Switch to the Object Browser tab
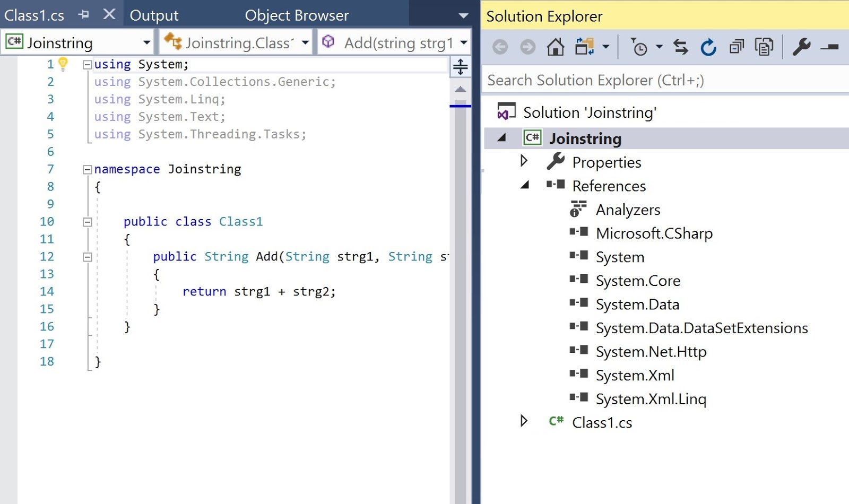Screen dimensions: 849x504 (296, 15)
